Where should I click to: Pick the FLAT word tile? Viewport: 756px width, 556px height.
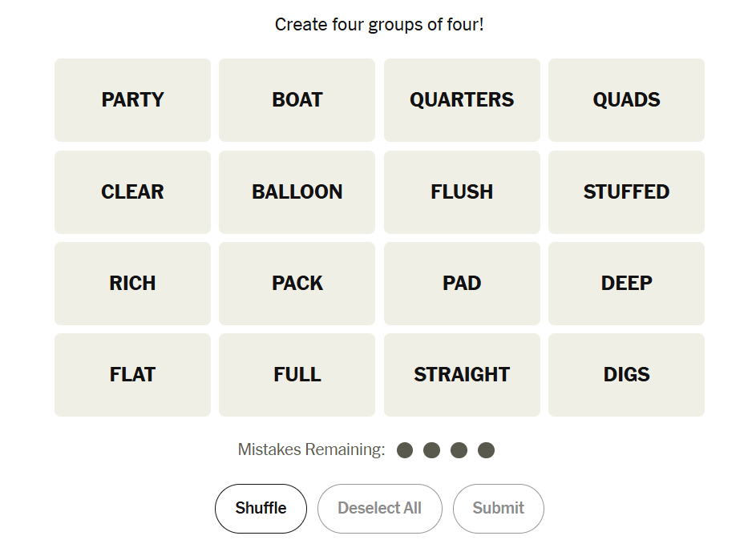click(x=132, y=375)
